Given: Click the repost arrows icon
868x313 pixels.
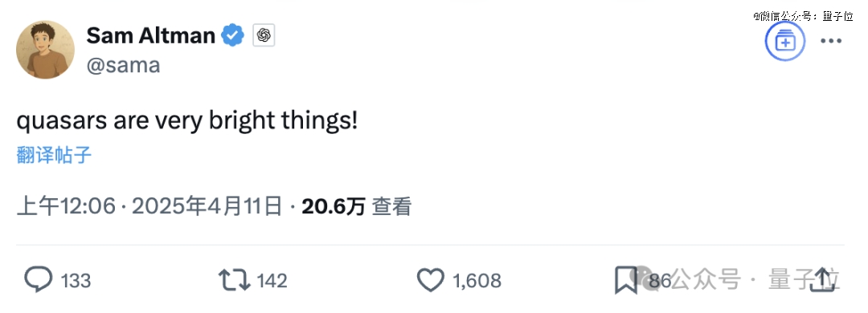Looking at the screenshot, I should (x=235, y=280).
